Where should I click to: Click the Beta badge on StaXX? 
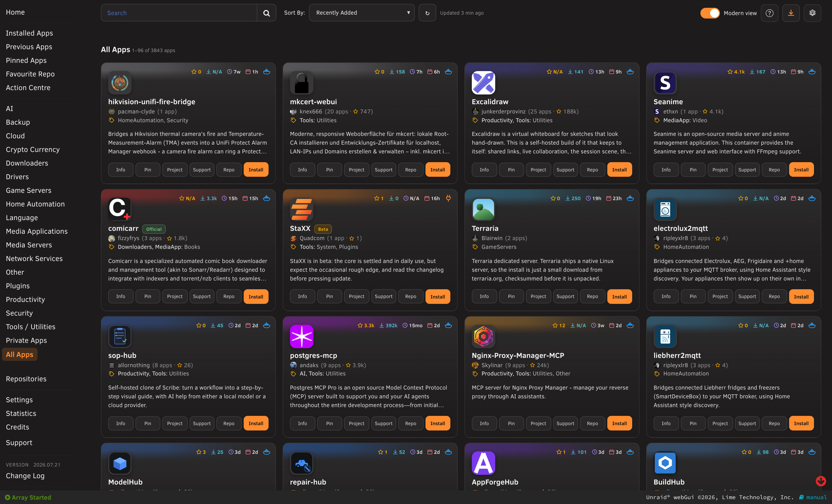pyautogui.click(x=323, y=229)
